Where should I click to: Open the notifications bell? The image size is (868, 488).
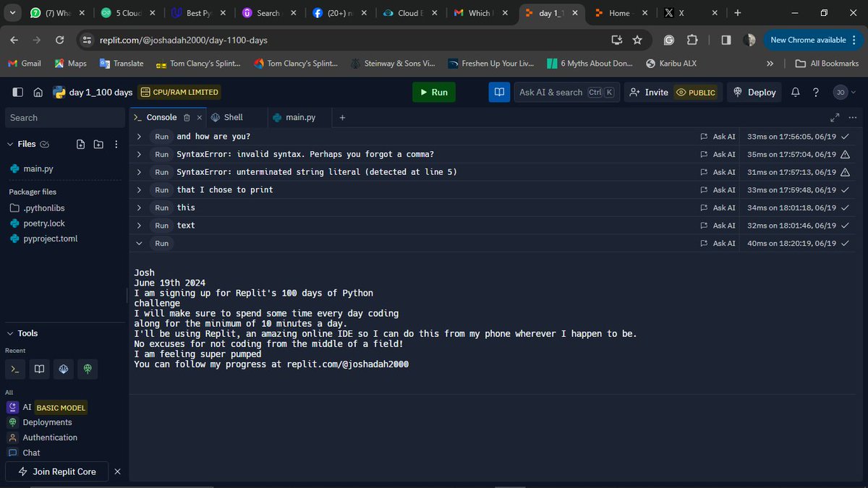point(795,92)
